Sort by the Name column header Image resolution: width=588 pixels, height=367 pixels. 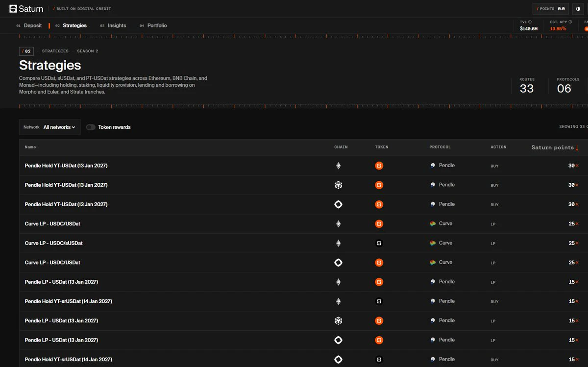coord(30,147)
